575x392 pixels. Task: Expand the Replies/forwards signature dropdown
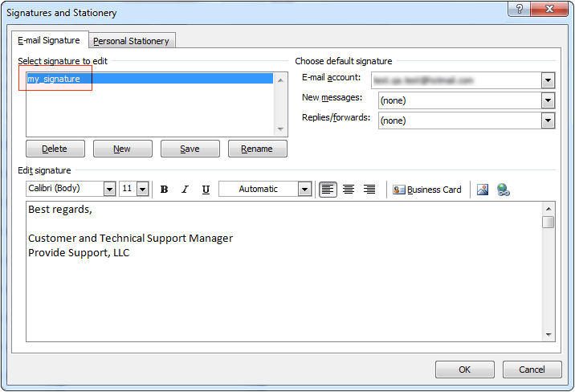548,120
